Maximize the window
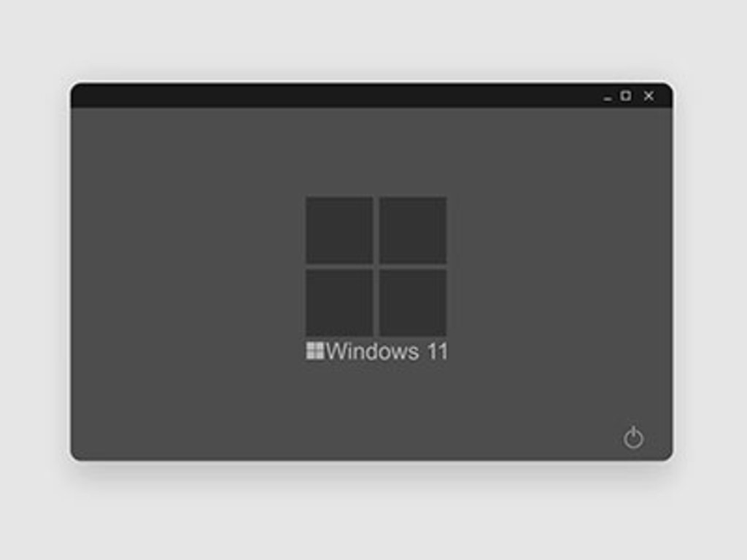Viewport: 747px width, 560px height. pyautogui.click(x=625, y=96)
